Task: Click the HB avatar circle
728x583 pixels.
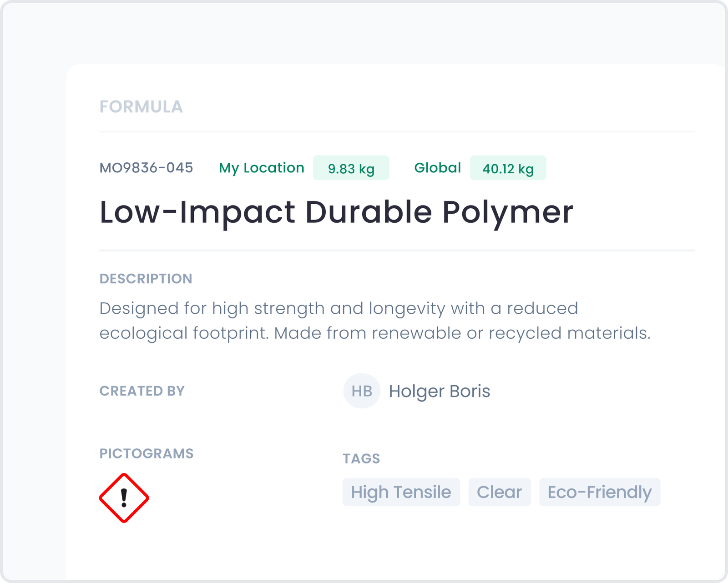Action: (x=362, y=391)
